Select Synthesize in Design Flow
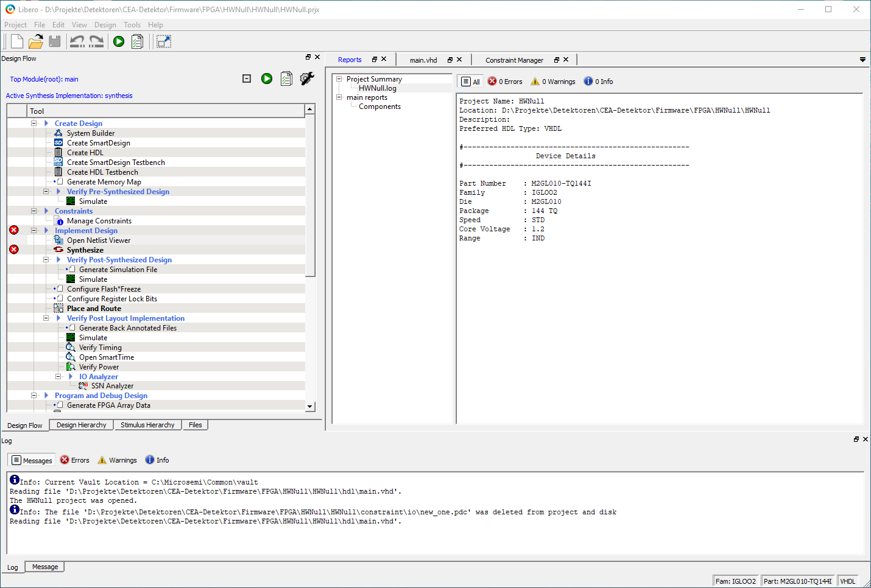This screenshot has width=871, height=588. tap(85, 250)
